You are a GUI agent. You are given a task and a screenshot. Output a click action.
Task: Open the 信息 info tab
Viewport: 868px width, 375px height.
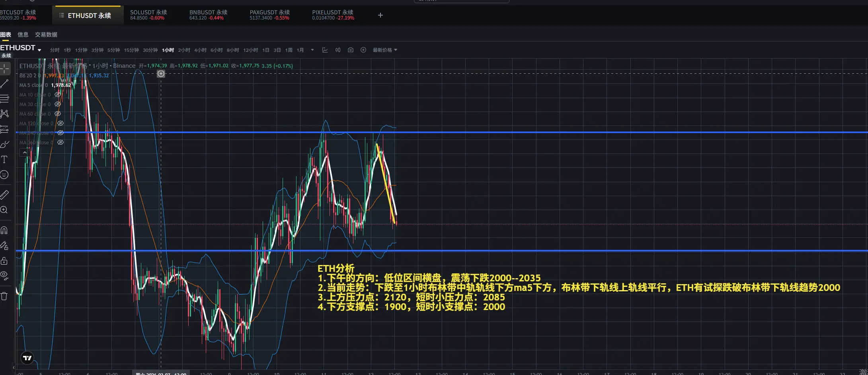[x=23, y=35]
